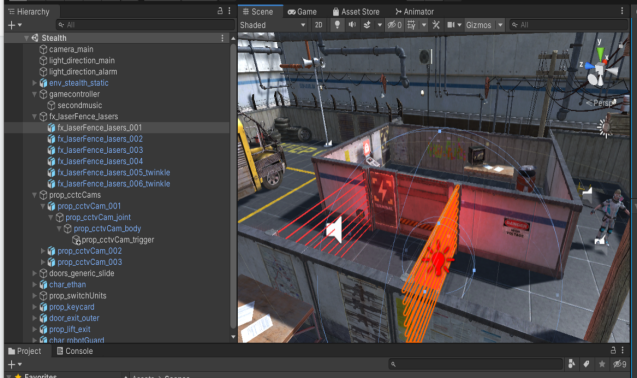This screenshot has height=378, width=637.
Task: Switch to the Project tab
Action: point(25,351)
